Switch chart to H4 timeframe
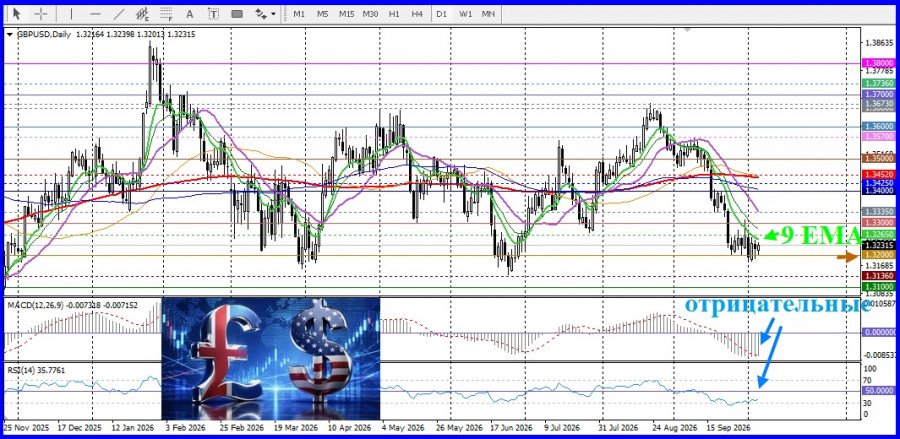Image resolution: width=900 pixels, height=439 pixels. [417, 13]
